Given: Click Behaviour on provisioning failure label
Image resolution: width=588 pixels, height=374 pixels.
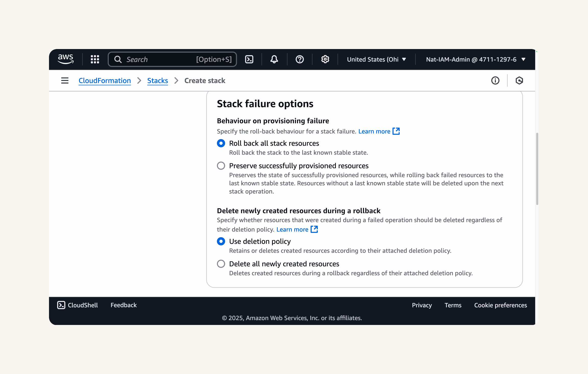Looking at the screenshot, I should point(273,121).
